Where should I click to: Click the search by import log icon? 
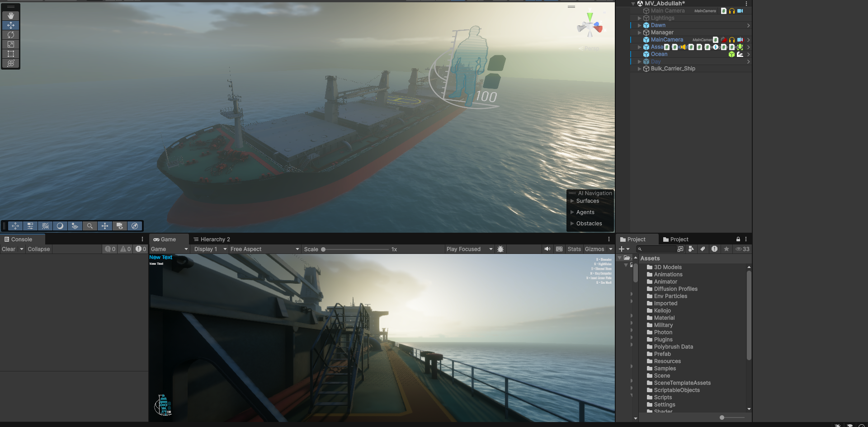(714, 249)
